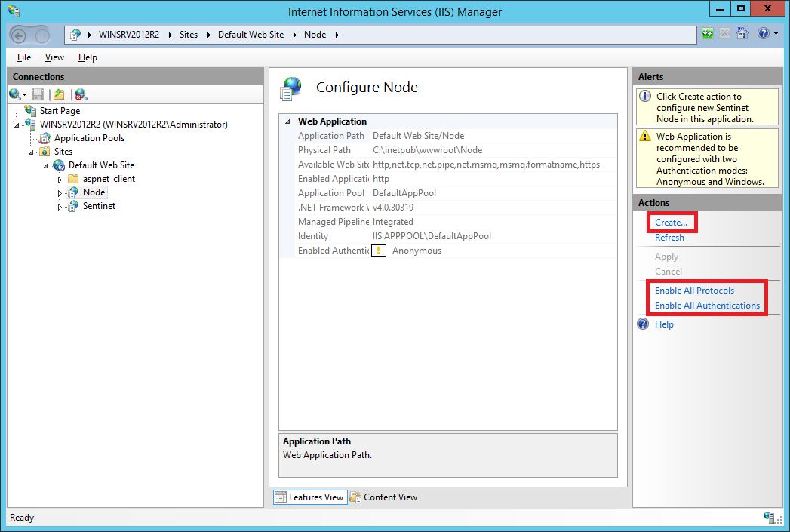Open breadcrumb arrow after Node
This screenshot has width=790, height=532.
click(337, 35)
